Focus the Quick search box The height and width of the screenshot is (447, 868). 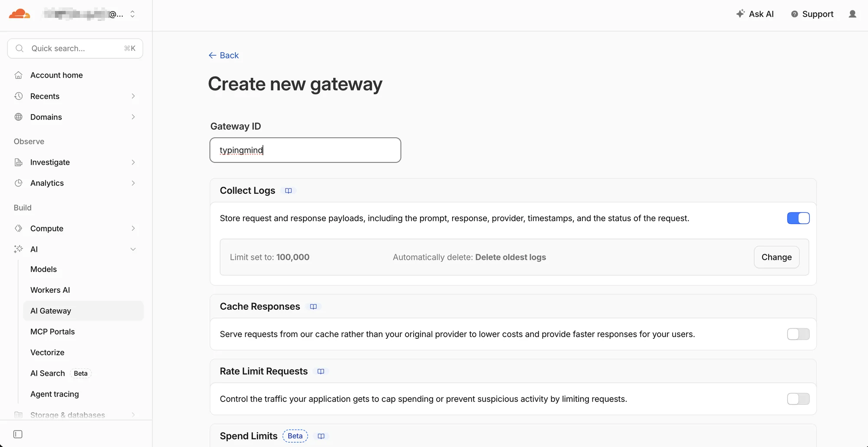coord(75,48)
